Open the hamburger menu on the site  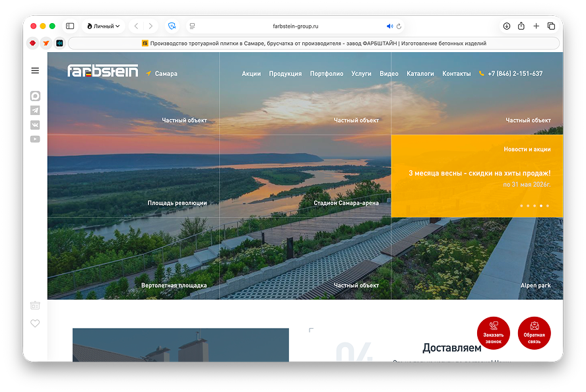(35, 71)
